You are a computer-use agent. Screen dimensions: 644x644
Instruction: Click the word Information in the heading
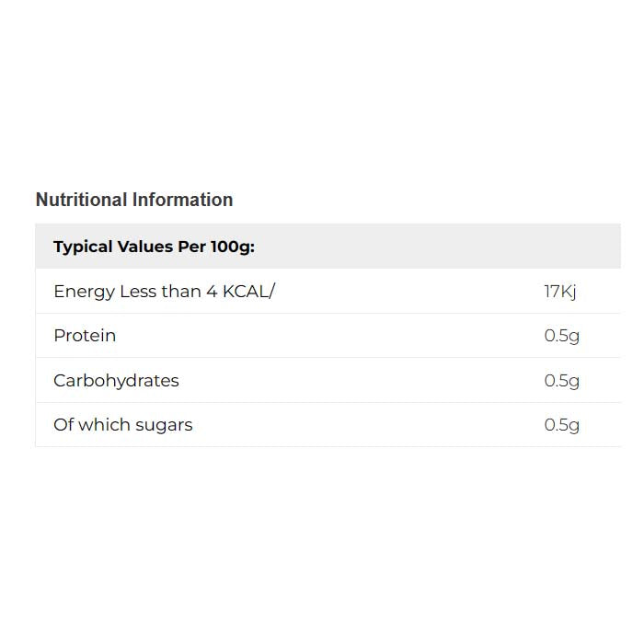coord(182,200)
